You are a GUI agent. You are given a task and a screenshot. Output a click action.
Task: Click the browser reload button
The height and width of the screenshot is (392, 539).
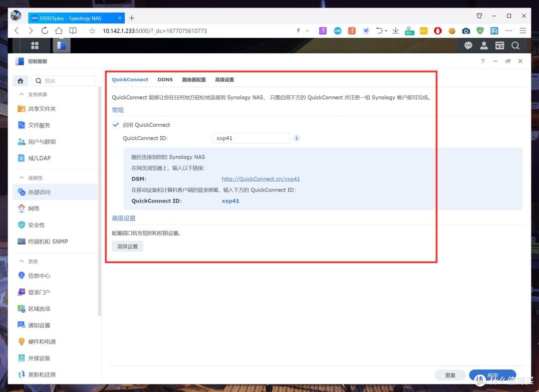[x=45, y=30]
